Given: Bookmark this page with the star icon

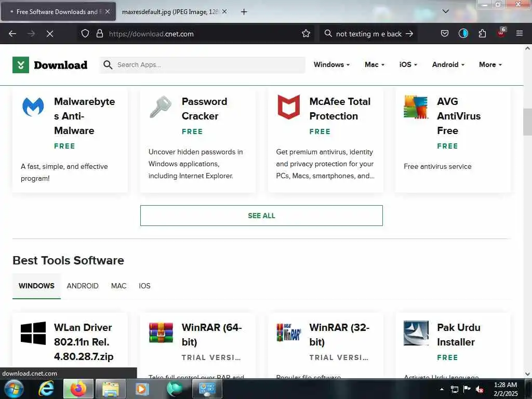Looking at the screenshot, I should tap(305, 34).
